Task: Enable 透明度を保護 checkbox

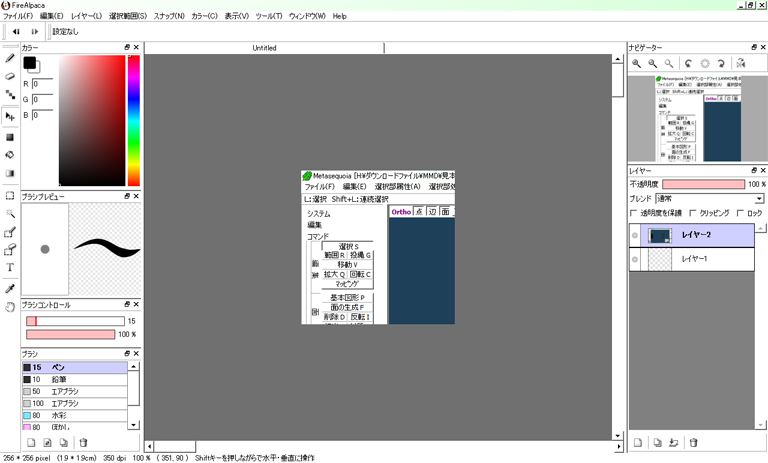Action: (633, 213)
